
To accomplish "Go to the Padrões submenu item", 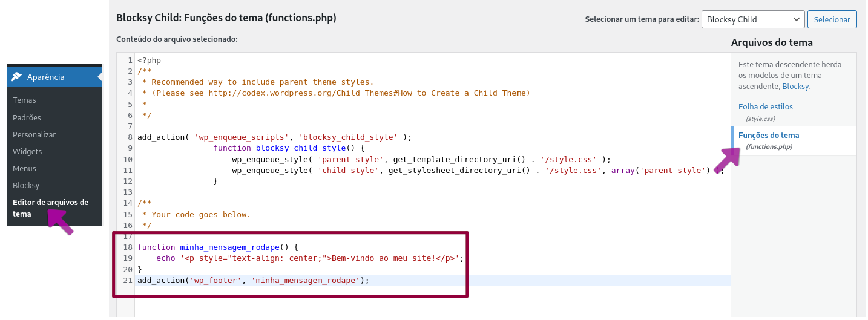I will click(27, 117).
